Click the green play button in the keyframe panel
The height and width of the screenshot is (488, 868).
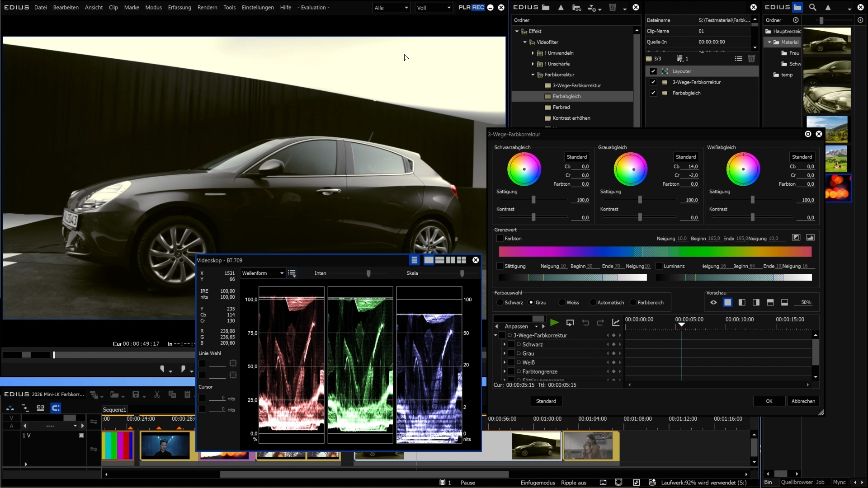(x=554, y=323)
